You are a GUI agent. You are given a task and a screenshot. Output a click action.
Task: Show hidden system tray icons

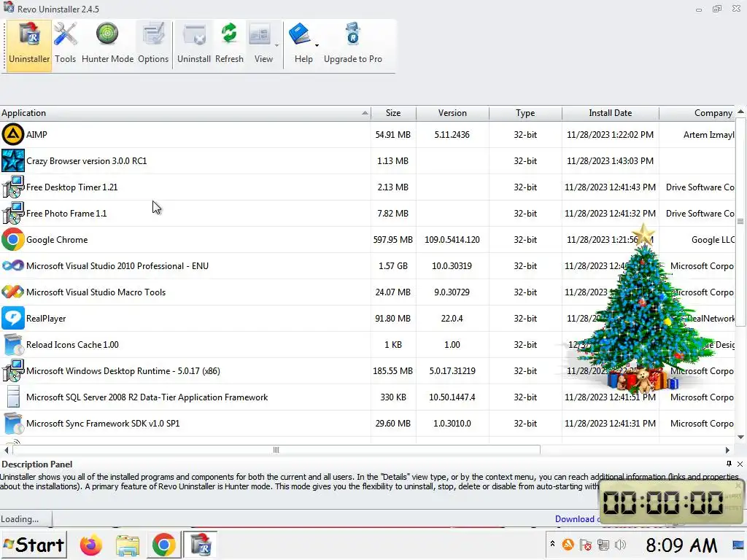[552, 543]
